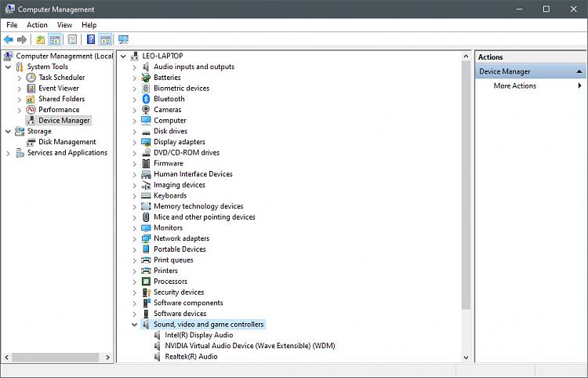This screenshot has height=378, width=588.
Task: Open the Action menu
Action: point(37,25)
